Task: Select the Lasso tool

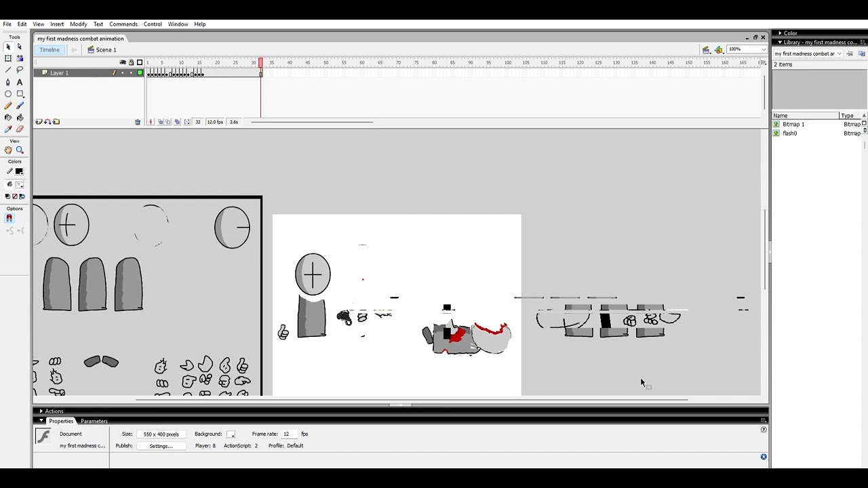Action: click(x=20, y=70)
